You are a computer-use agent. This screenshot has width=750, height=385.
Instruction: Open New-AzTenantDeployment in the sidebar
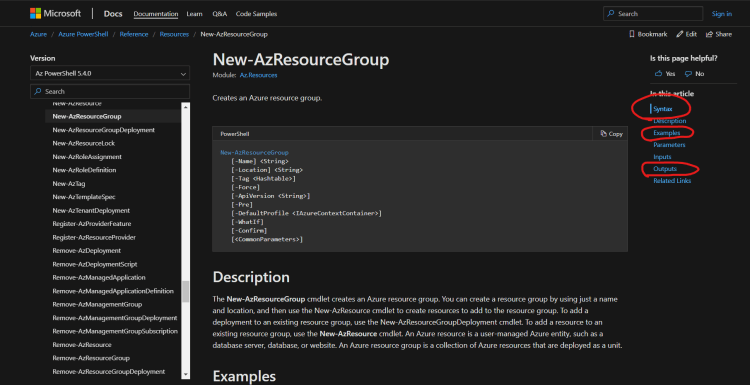point(91,210)
